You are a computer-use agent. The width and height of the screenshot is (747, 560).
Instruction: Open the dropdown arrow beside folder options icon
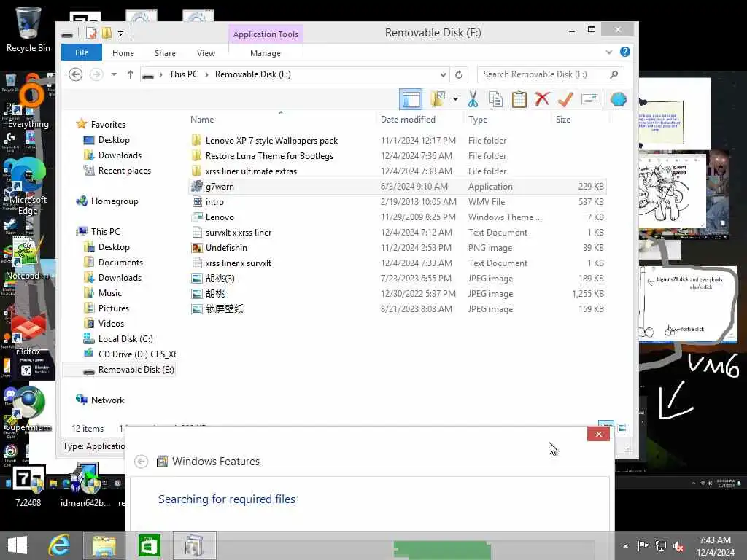tap(455, 99)
